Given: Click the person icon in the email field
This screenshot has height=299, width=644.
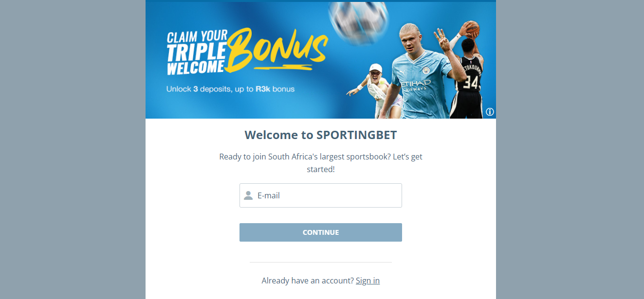Looking at the screenshot, I should 248,195.
